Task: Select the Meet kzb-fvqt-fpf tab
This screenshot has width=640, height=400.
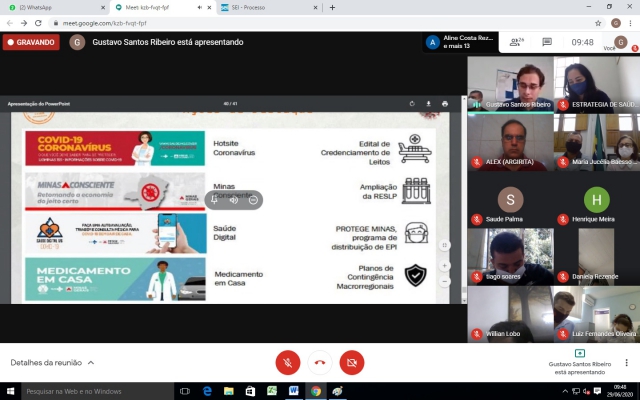Action: (163, 7)
